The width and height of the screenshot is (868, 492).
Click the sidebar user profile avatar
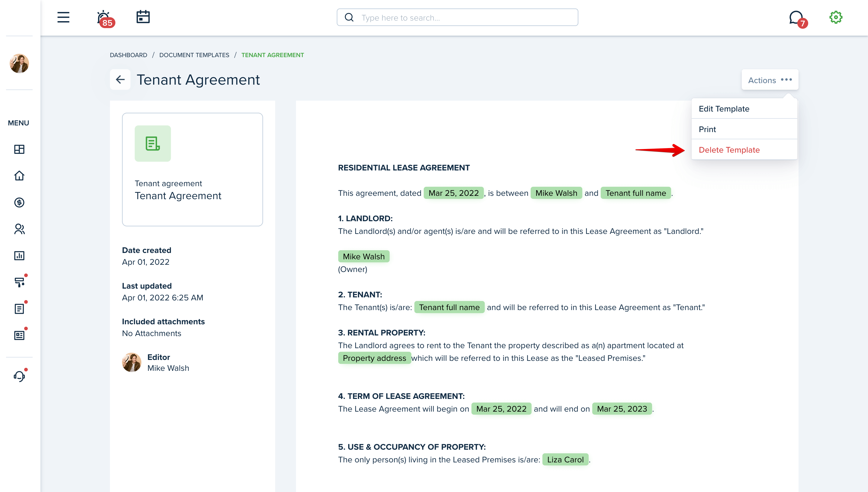19,63
